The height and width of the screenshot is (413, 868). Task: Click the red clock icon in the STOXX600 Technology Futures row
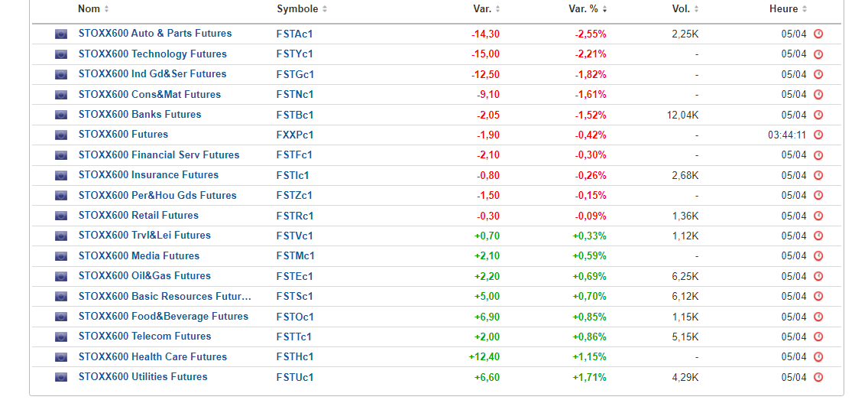818,54
